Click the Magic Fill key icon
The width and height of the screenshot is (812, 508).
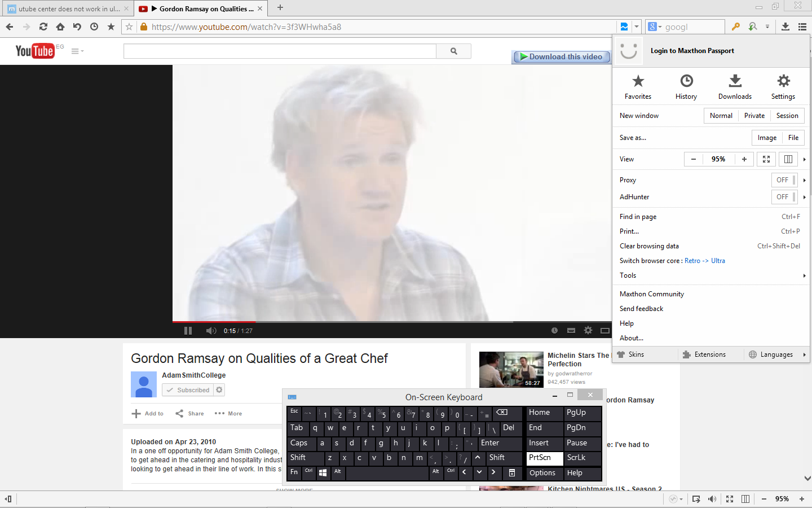(735, 27)
